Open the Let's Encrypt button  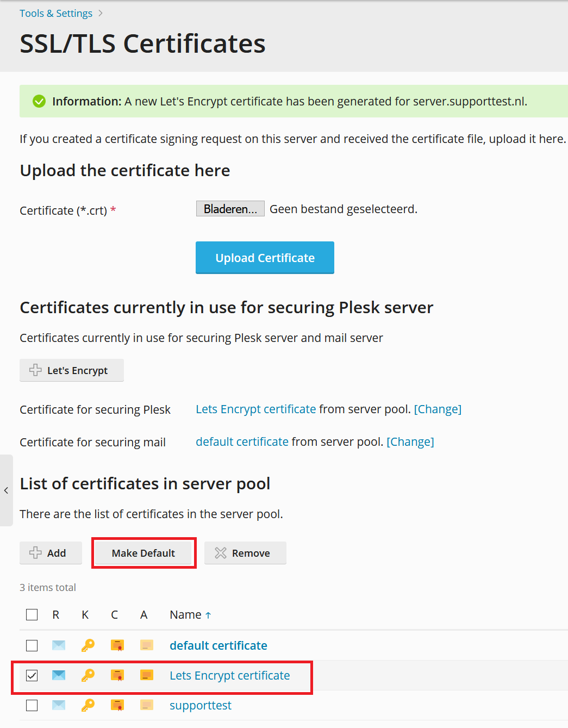(x=72, y=370)
